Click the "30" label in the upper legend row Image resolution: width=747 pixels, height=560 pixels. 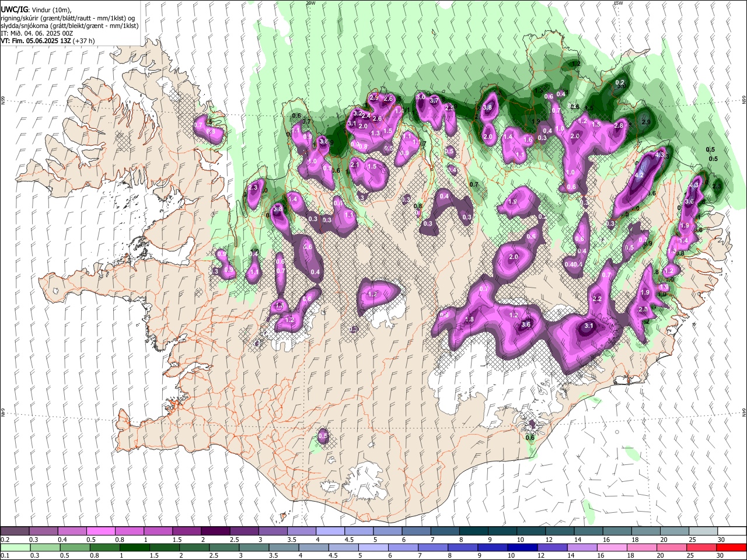tap(721, 540)
